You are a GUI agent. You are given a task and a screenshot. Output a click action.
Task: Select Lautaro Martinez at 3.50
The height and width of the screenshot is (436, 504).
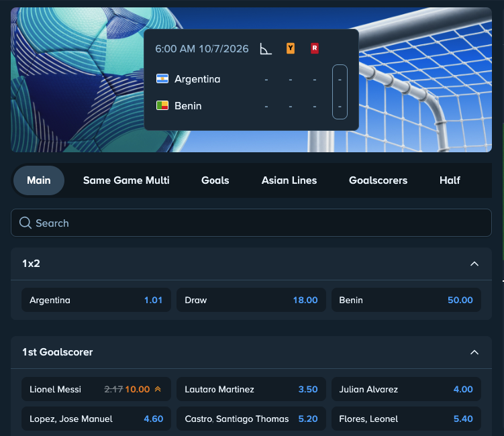(x=251, y=389)
